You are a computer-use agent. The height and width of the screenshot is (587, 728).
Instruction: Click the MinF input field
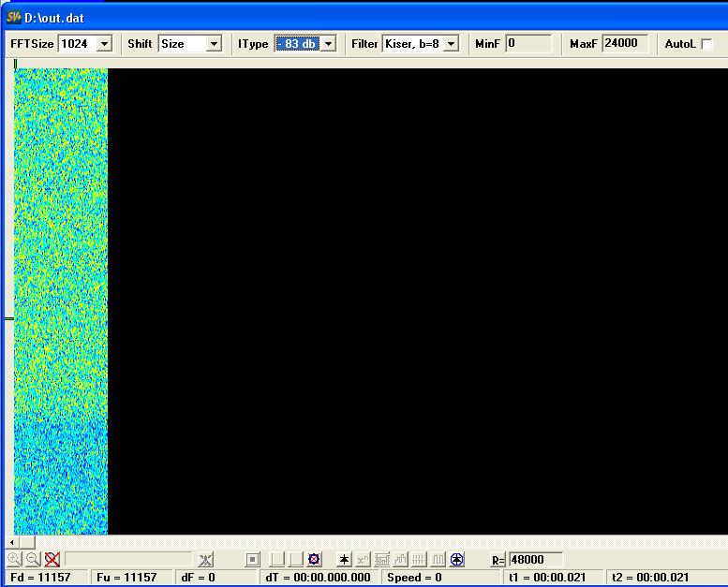click(528, 44)
